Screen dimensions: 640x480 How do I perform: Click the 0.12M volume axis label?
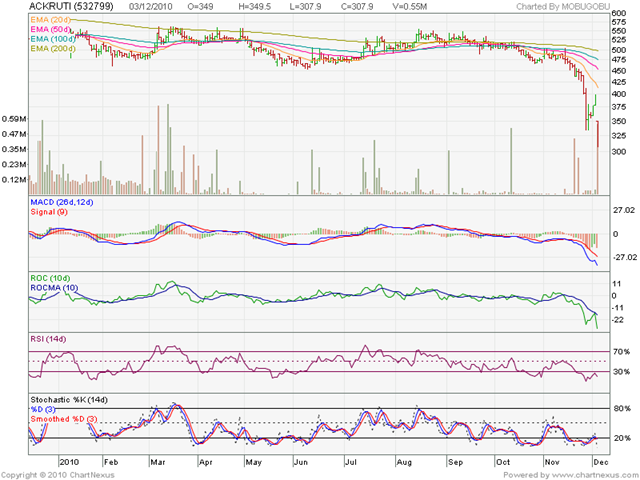pos(14,180)
